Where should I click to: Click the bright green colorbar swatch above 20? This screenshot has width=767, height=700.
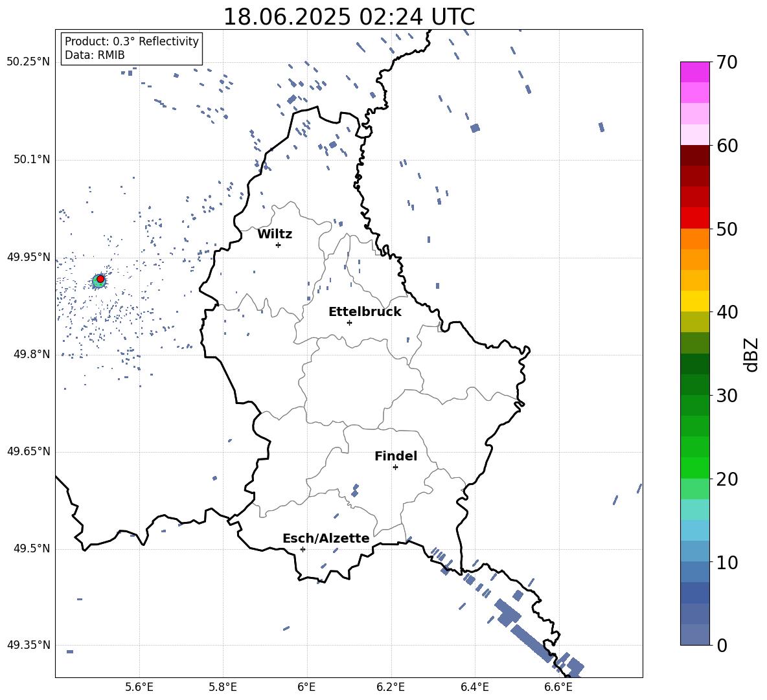tap(694, 468)
